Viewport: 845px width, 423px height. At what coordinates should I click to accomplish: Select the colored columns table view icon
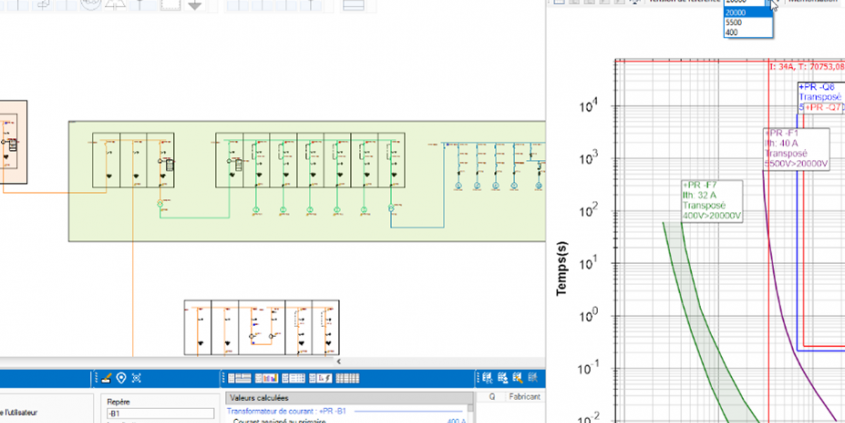pyautogui.click(x=266, y=379)
